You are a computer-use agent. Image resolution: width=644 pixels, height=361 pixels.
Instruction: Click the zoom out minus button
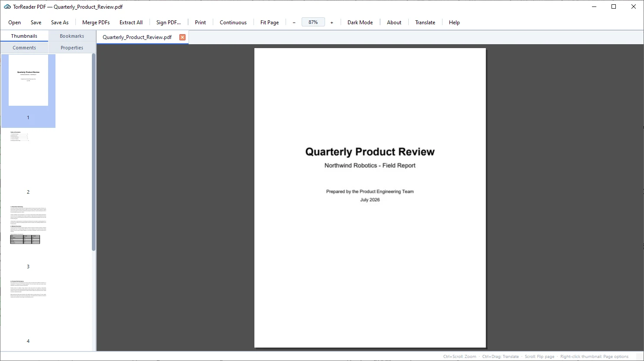(294, 23)
